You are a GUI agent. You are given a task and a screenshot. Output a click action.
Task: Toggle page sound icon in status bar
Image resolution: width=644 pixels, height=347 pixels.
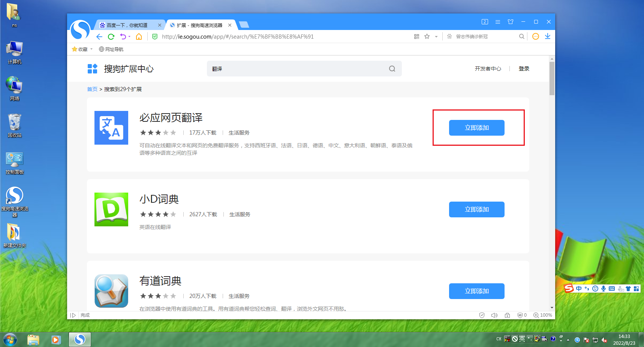point(494,315)
